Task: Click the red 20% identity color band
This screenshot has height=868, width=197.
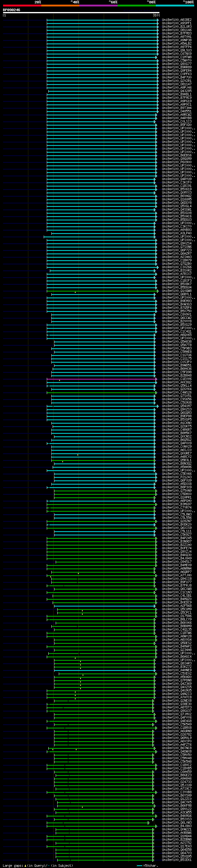Action: (22, 6)
